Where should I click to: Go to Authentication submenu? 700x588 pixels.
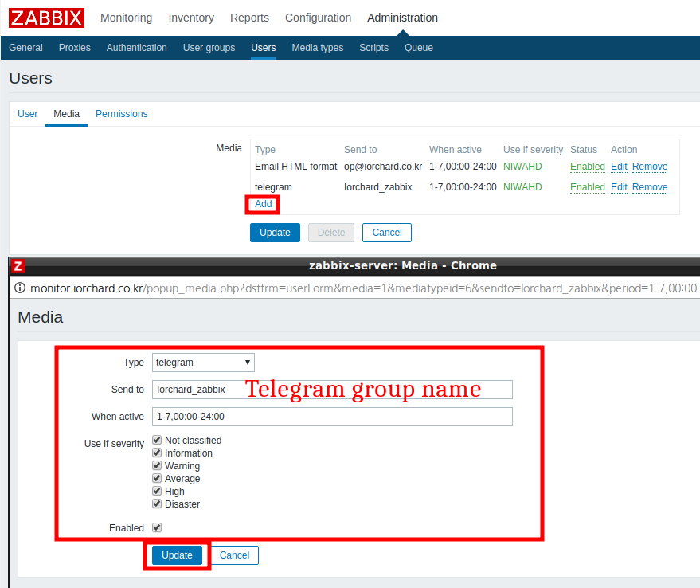(x=137, y=48)
